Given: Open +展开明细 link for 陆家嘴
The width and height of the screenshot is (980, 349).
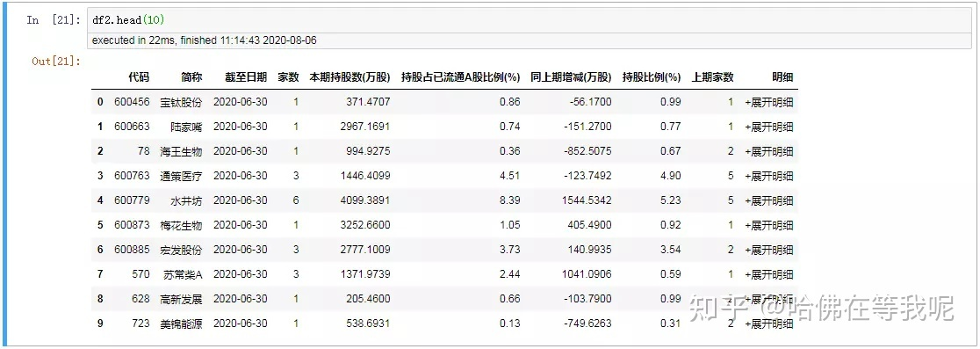Looking at the screenshot, I should click(768, 127).
